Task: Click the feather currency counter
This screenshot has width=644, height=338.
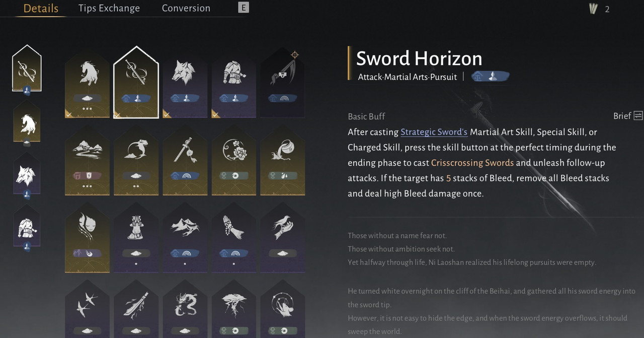Action: click(x=599, y=9)
